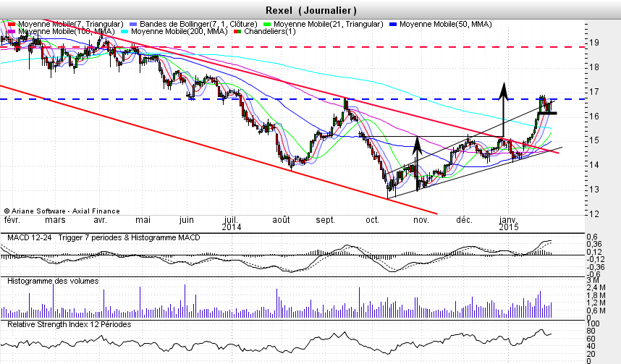The width and height of the screenshot is (621, 364).
Task: Click the 16 price label on right axis
Action: point(592,117)
